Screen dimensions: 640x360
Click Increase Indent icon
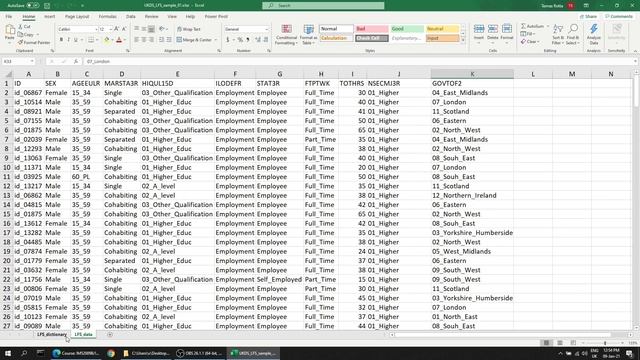pos(169,40)
